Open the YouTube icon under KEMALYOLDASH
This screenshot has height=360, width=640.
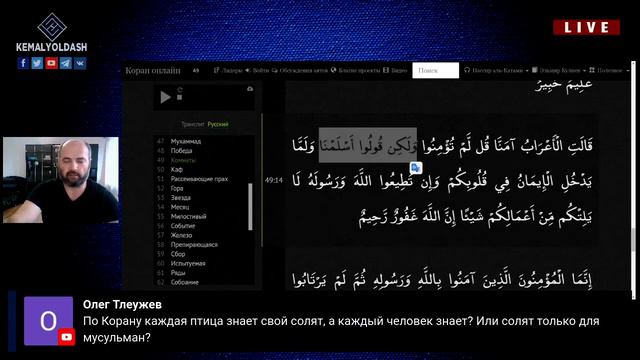[x=51, y=63]
